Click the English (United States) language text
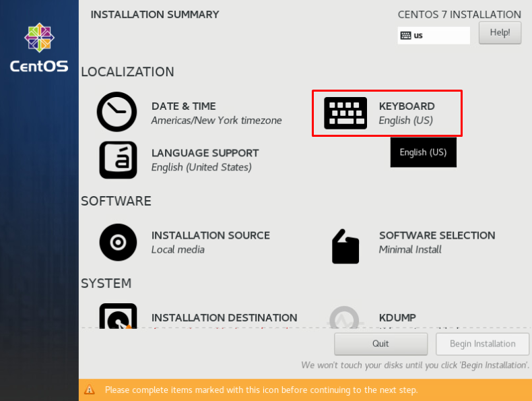Screen dimensions: 532x401 pos(201,167)
